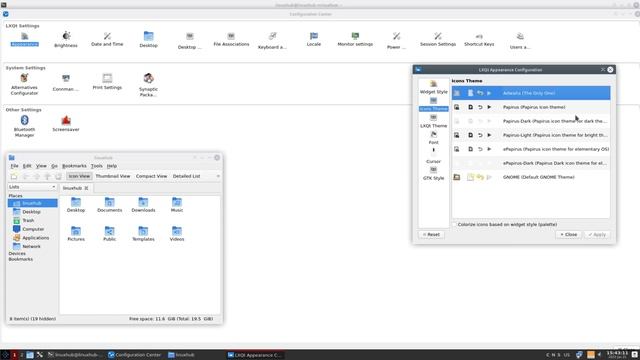Screen dimensions: 640x360
Task: Open Screensaver settings
Action: [x=66, y=124]
